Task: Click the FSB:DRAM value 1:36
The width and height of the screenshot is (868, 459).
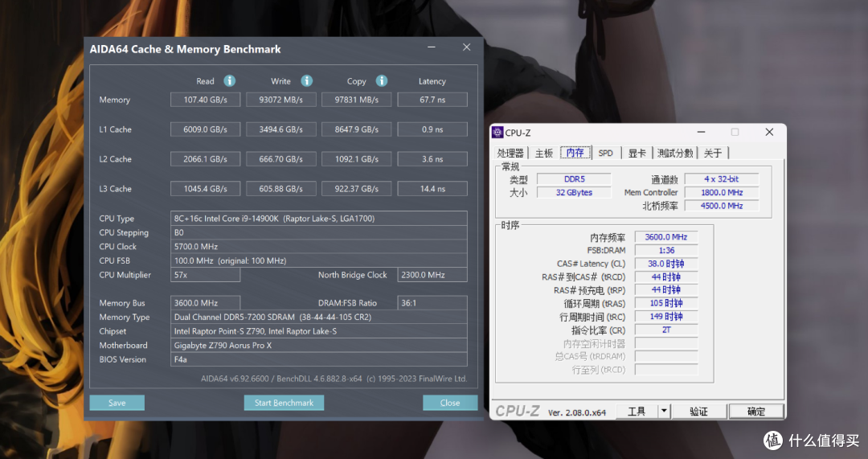Action: pos(666,250)
